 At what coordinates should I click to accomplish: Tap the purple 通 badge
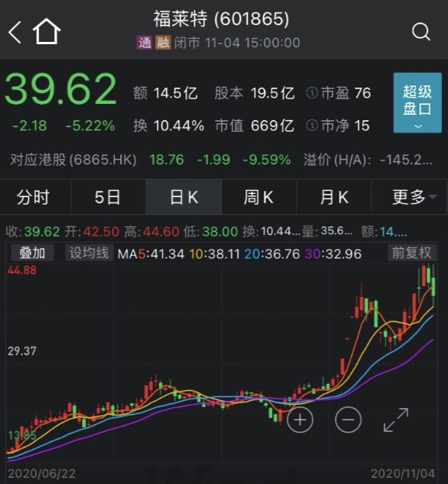(144, 43)
